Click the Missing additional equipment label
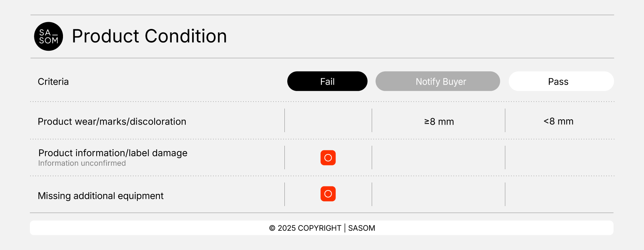The image size is (644, 250). tap(101, 196)
